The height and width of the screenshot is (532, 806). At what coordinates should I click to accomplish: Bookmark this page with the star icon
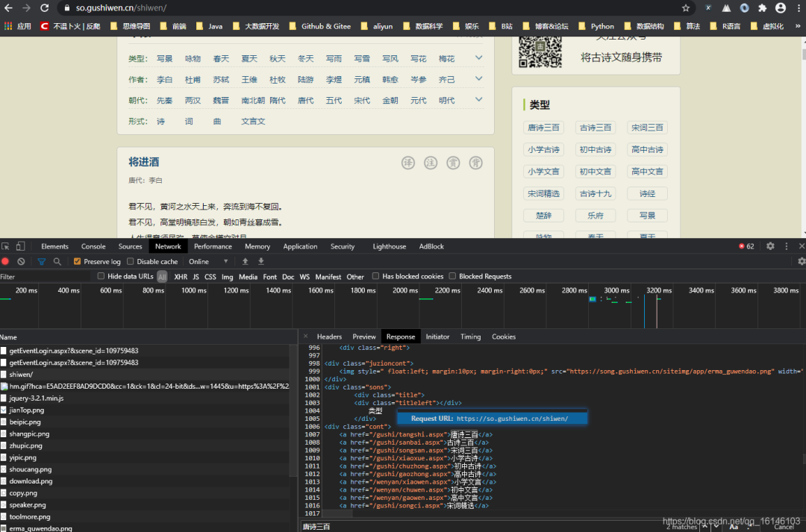coord(686,8)
